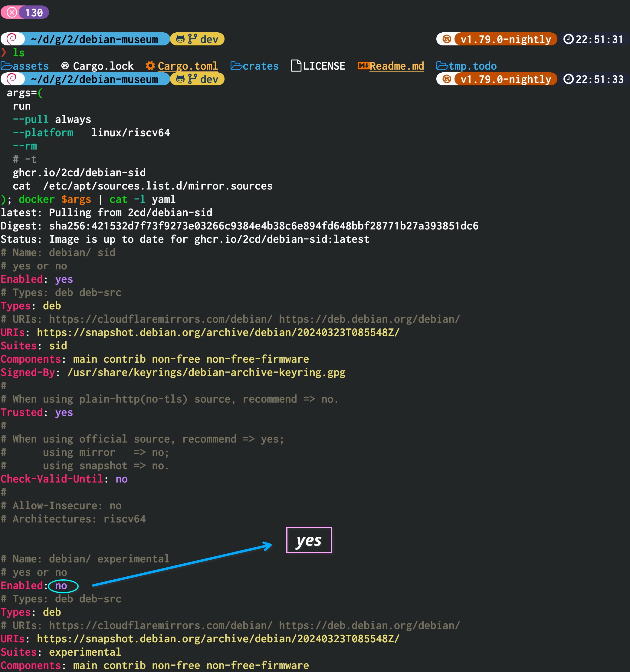Open the Cargo.toml underlined file link
The height and width of the screenshot is (672, 630).
click(188, 66)
